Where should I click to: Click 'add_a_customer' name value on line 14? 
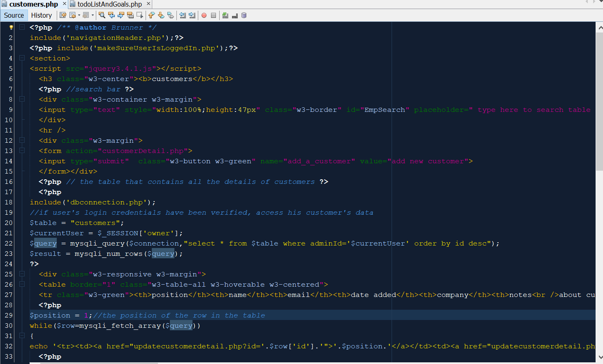point(319,161)
